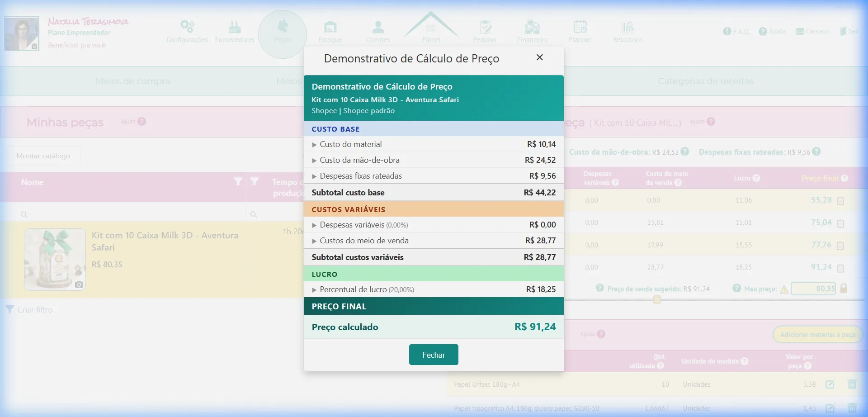View the Relatórios chart icon
868x417 pixels.
[627, 26]
